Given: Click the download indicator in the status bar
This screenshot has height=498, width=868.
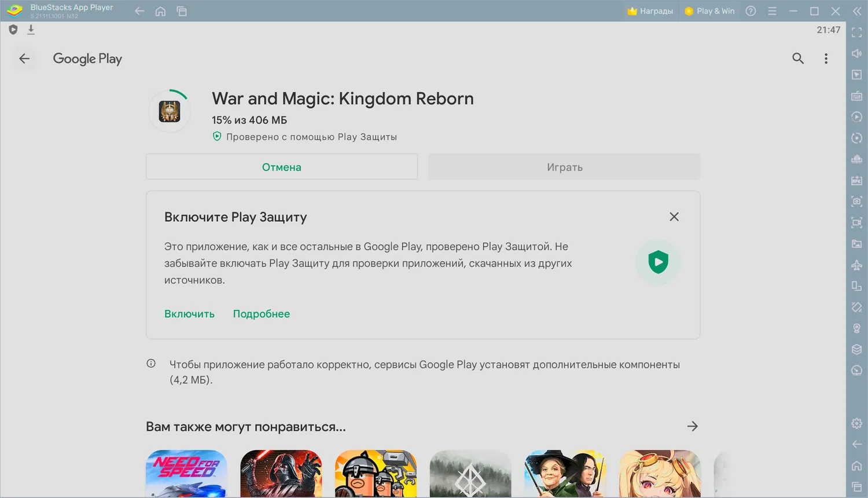Looking at the screenshot, I should pos(31,30).
